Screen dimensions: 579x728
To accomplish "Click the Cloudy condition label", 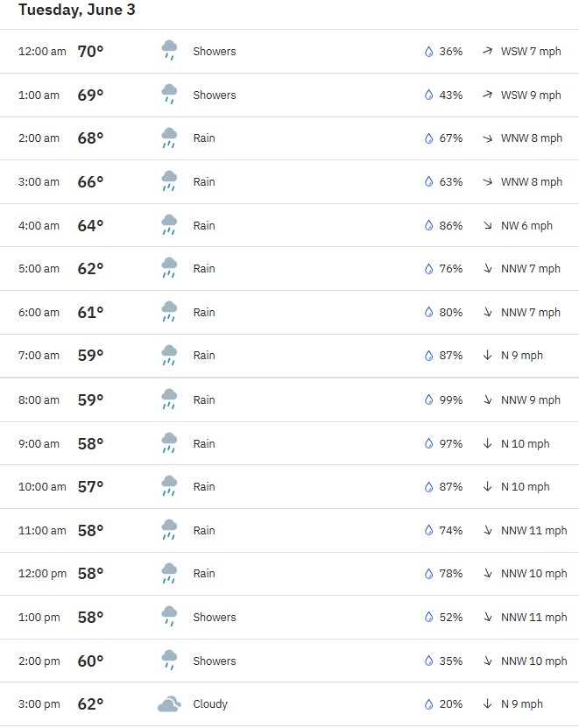I will [210, 704].
